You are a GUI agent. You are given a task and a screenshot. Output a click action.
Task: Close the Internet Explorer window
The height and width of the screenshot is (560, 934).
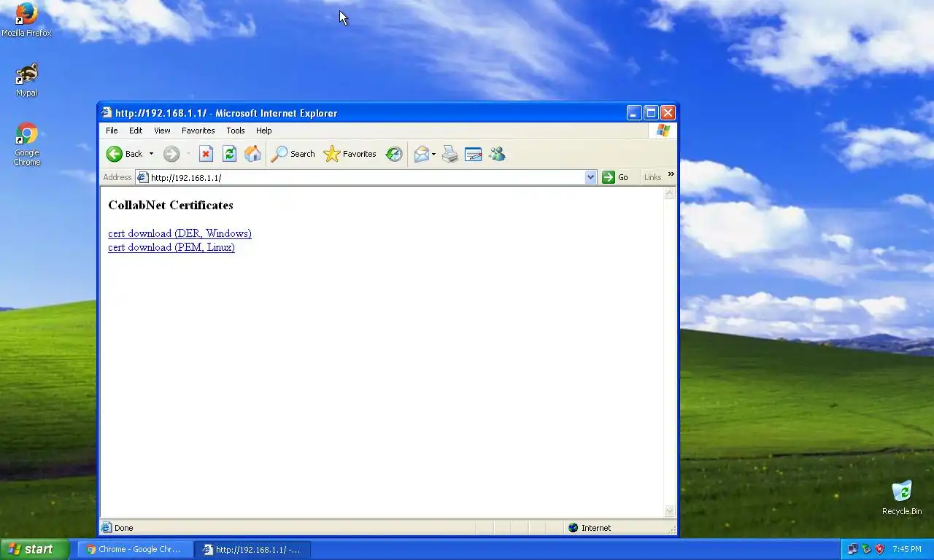[668, 113]
